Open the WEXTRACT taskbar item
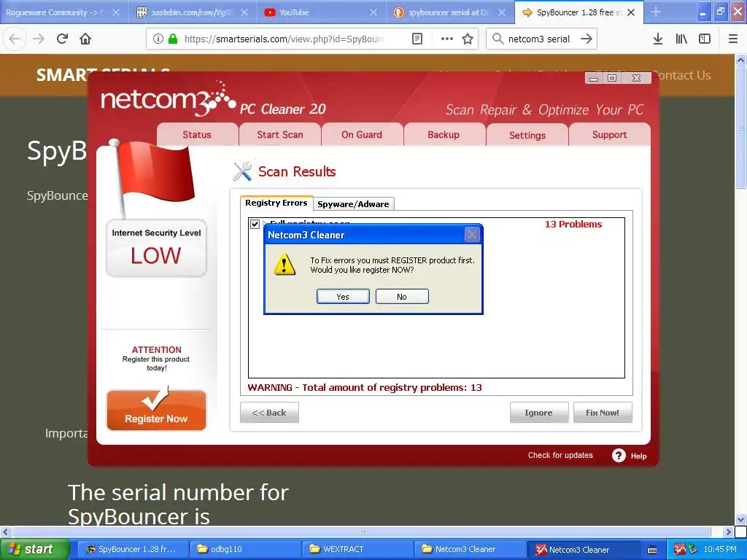Screen dimensions: 747x560 [x=357, y=549]
